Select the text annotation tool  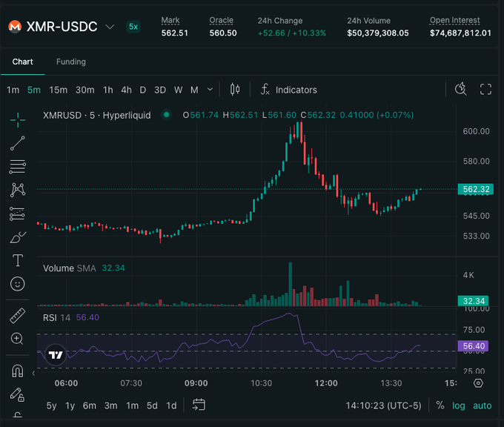click(x=18, y=260)
